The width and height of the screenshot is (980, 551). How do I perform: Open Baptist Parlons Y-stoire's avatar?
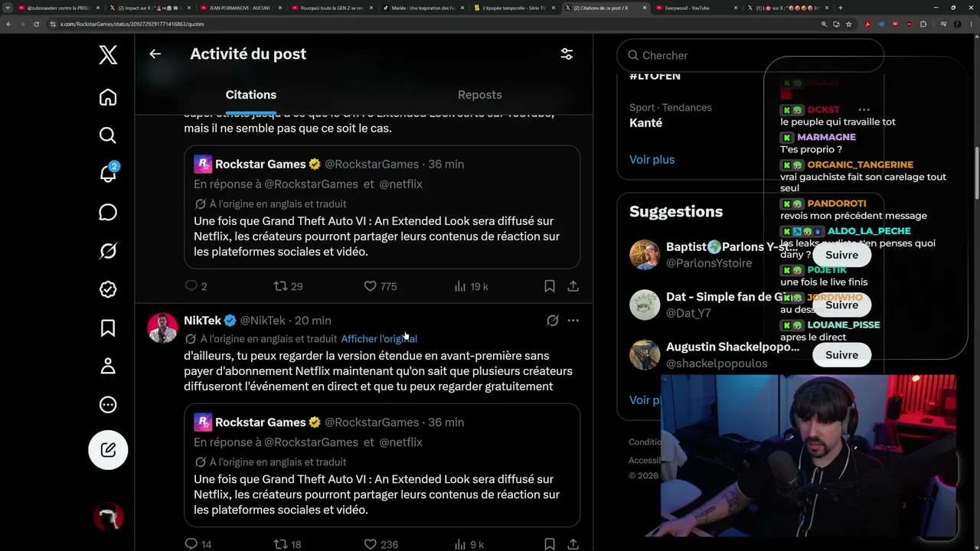[x=645, y=255]
